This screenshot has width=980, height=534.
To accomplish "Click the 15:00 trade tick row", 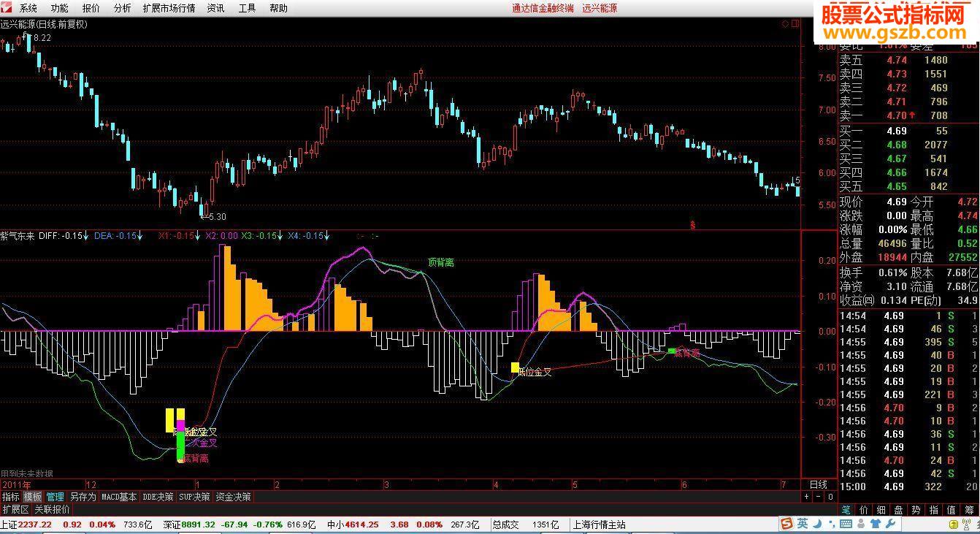I will click(908, 487).
